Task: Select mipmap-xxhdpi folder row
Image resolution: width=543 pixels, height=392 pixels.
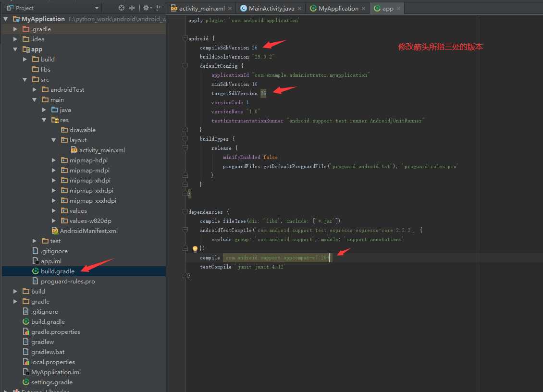Action: [84, 190]
